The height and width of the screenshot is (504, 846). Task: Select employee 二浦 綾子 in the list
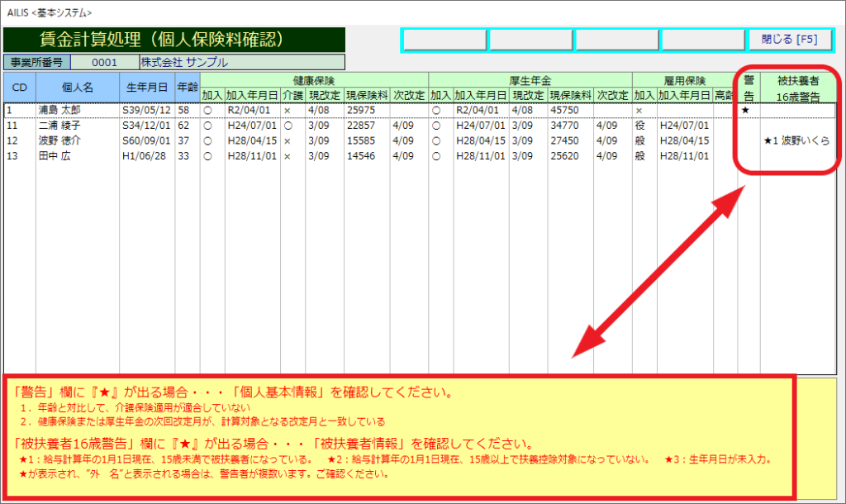[x=59, y=126]
